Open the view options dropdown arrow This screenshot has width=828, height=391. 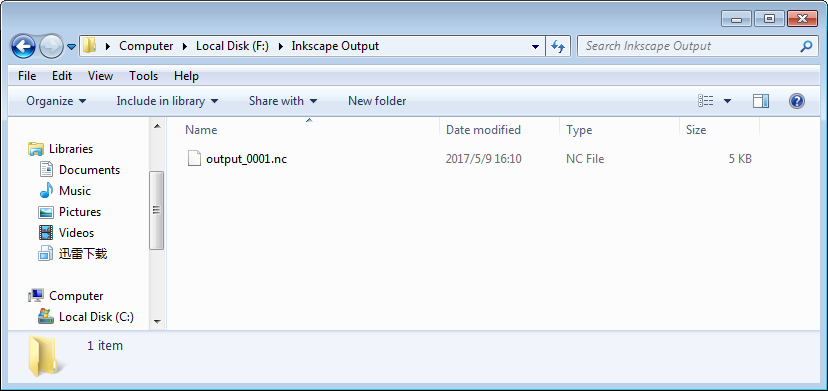pos(727,100)
